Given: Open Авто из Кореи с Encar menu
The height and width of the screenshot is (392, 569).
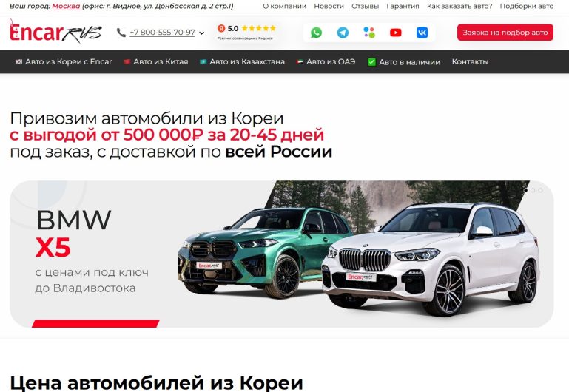Looking at the screenshot, I should point(64,61).
